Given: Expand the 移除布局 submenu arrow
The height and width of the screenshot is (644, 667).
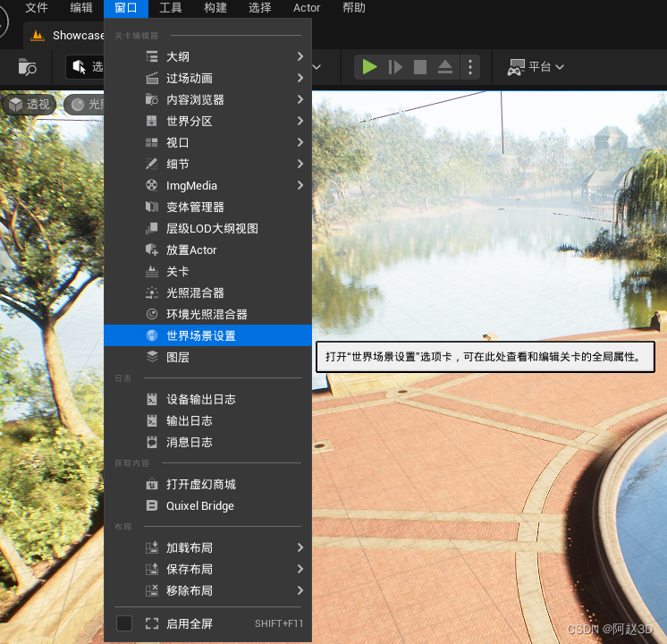Looking at the screenshot, I should pyautogui.click(x=300, y=590).
